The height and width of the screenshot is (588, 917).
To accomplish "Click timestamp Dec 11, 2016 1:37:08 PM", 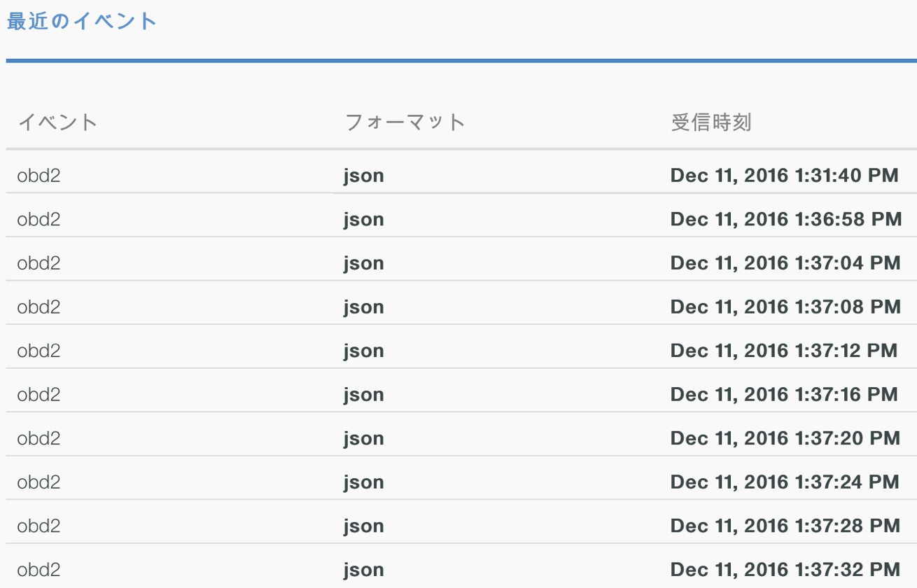I will (x=785, y=307).
